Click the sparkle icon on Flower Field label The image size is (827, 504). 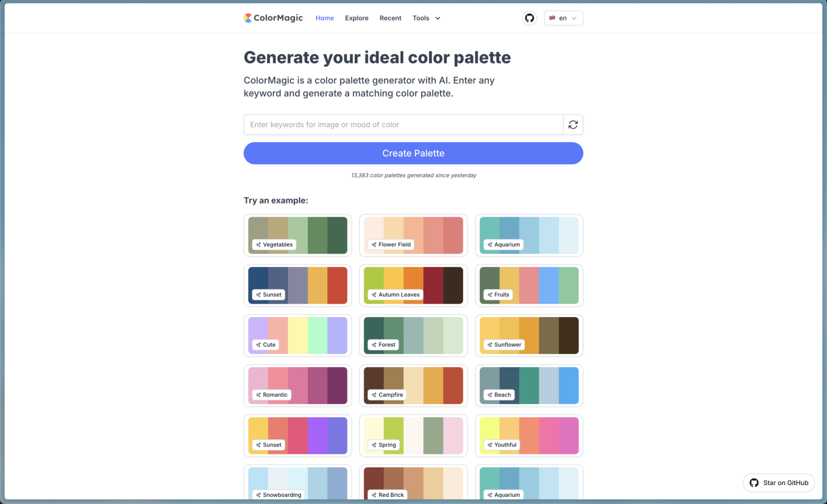coord(374,244)
